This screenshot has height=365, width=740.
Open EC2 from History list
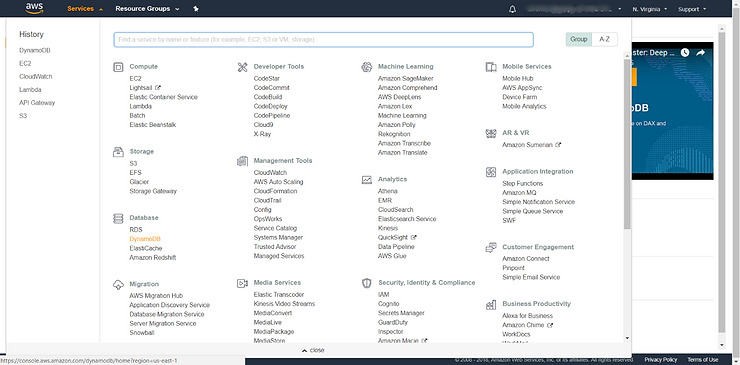tap(25, 63)
